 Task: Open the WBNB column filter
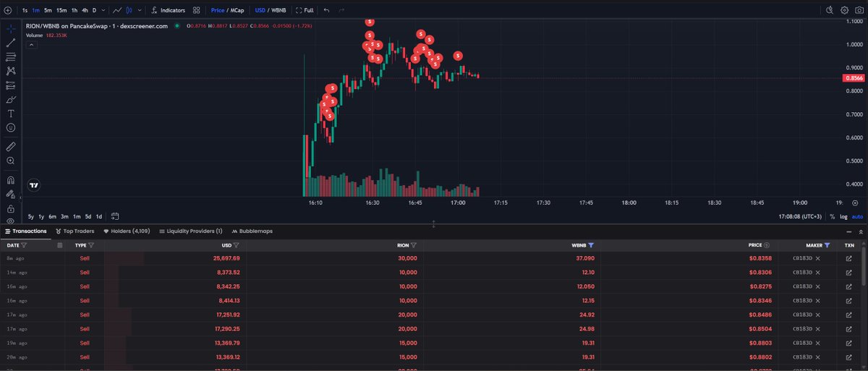pos(591,245)
